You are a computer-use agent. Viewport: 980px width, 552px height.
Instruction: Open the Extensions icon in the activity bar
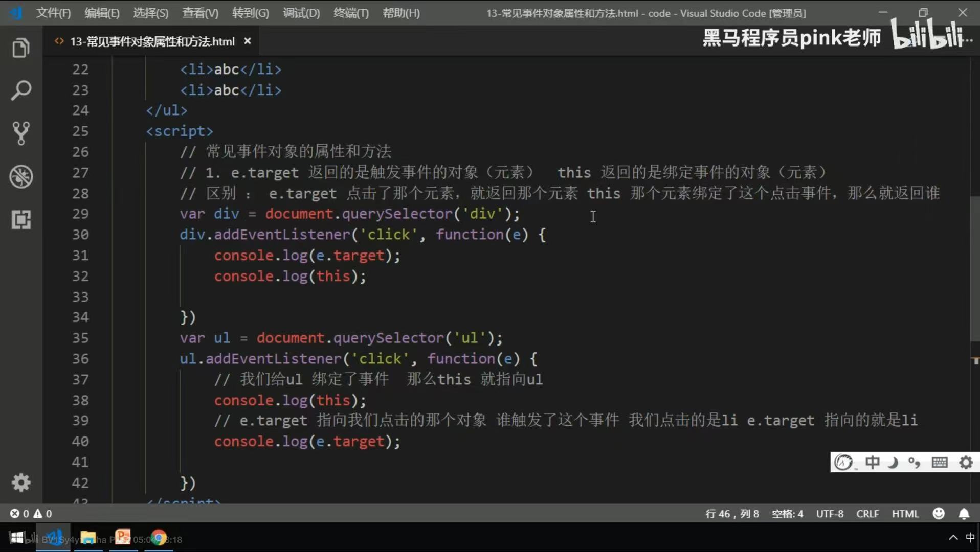pos(20,220)
